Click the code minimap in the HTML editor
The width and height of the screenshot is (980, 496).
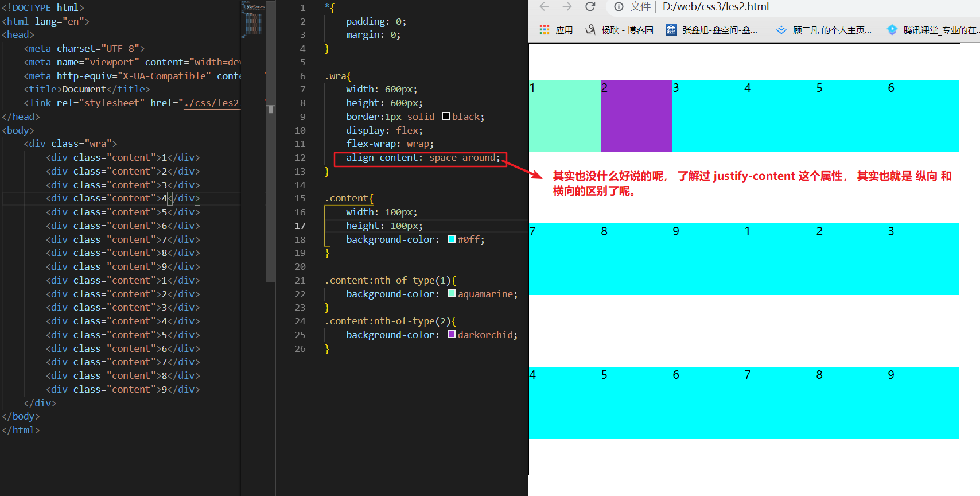(252, 20)
